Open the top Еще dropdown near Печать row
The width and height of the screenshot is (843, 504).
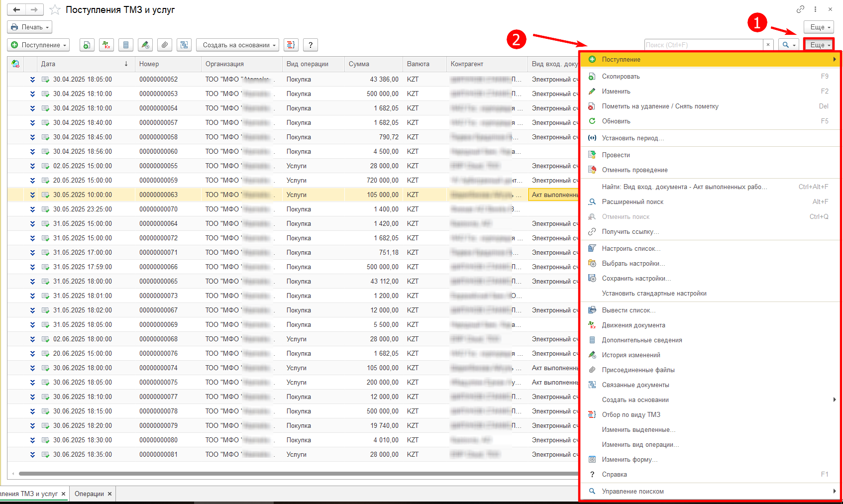tap(819, 27)
